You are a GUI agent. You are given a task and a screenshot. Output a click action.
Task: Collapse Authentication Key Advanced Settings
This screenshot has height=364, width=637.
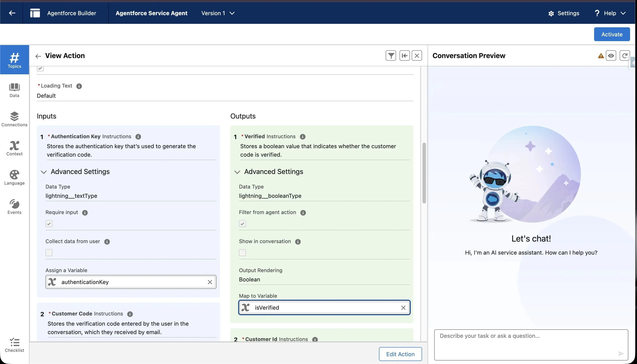(44, 172)
